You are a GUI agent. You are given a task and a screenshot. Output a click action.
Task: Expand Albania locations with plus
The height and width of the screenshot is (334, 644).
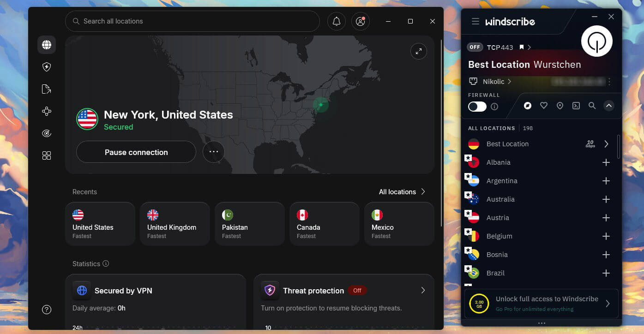coord(606,162)
